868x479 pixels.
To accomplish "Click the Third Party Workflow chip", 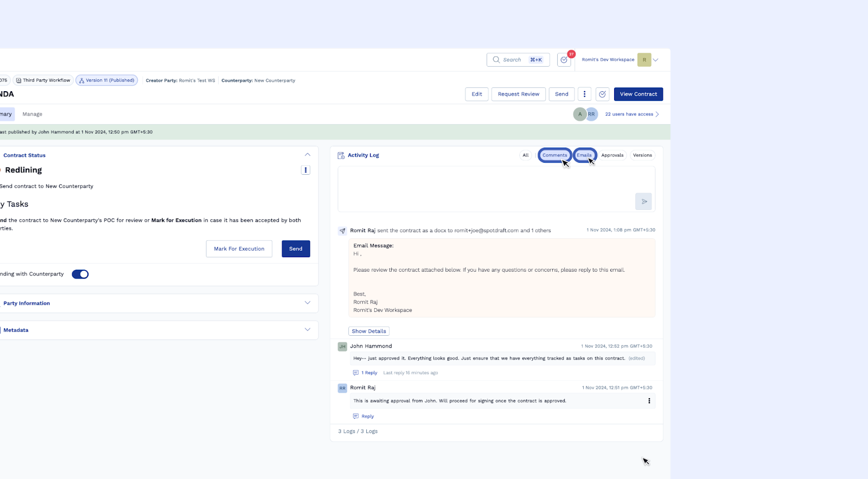I will click(43, 80).
